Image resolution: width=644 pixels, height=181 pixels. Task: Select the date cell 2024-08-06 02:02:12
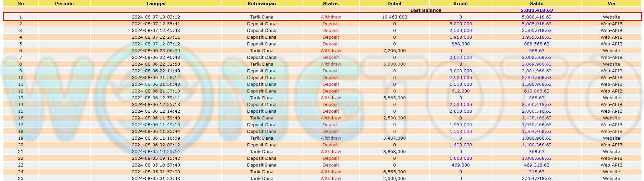click(156, 145)
